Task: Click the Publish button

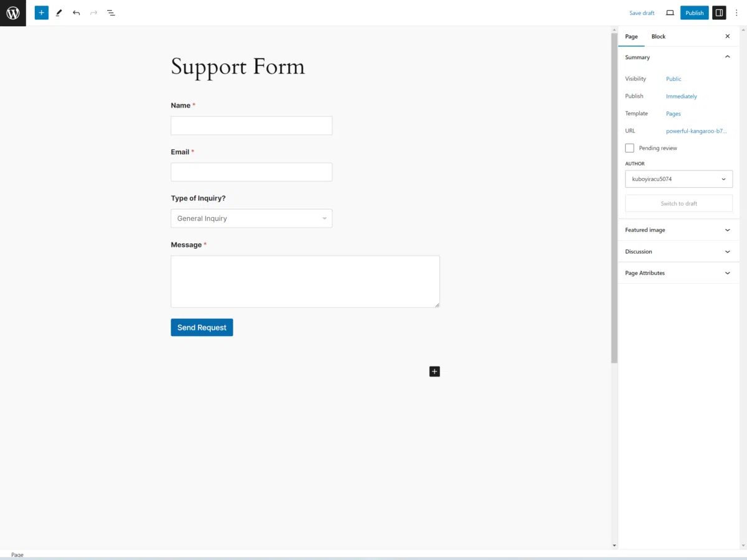Action: point(694,12)
